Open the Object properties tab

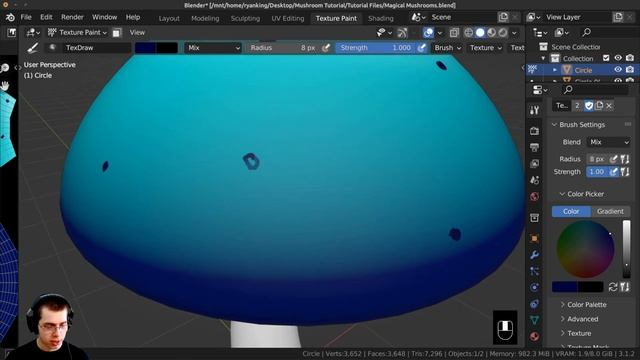pos(534,238)
